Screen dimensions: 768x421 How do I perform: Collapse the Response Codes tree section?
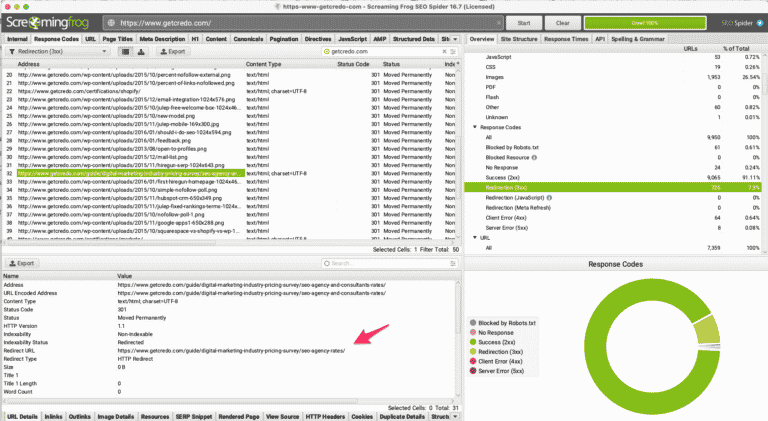pyautogui.click(x=475, y=127)
